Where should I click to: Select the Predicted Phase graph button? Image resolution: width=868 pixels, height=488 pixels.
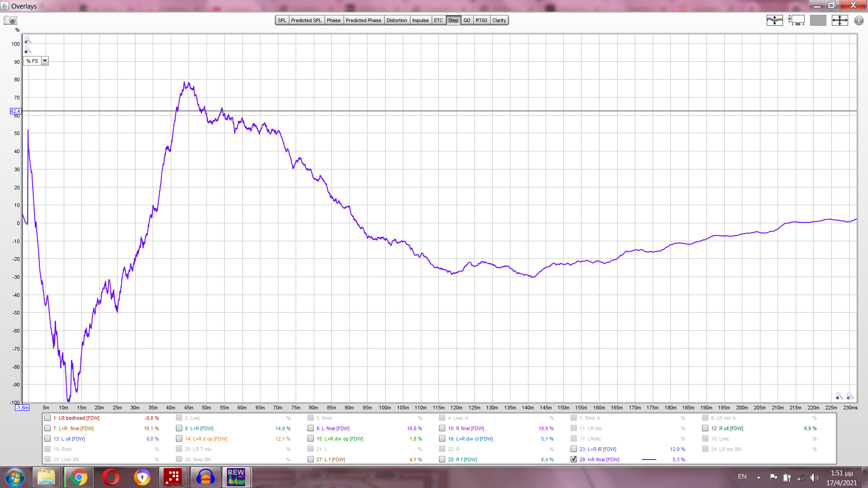(363, 20)
